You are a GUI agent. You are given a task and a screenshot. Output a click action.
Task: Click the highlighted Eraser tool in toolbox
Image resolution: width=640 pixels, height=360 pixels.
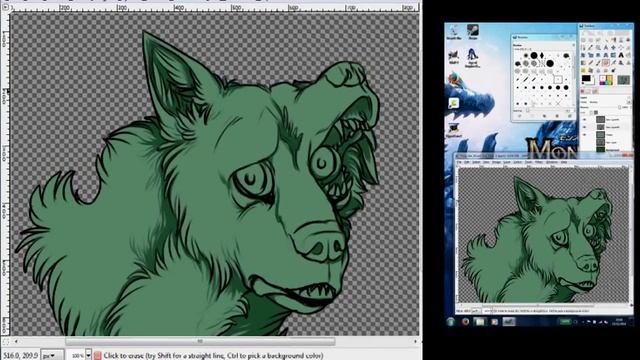pos(606,62)
